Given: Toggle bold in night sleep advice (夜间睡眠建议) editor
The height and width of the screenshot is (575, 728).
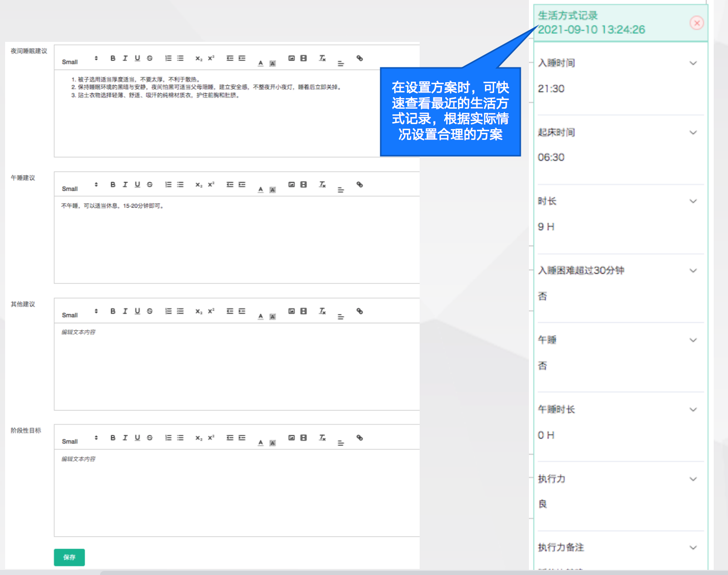Looking at the screenshot, I should pyautogui.click(x=113, y=58).
